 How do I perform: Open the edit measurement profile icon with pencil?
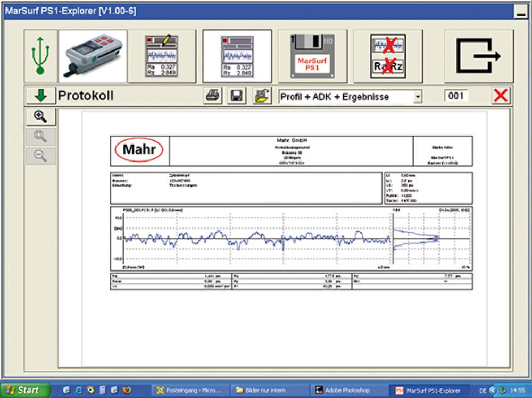(x=163, y=56)
